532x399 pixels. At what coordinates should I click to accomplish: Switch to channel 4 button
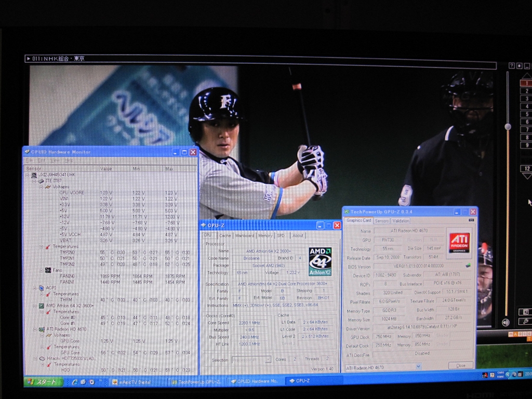click(x=526, y=107)
